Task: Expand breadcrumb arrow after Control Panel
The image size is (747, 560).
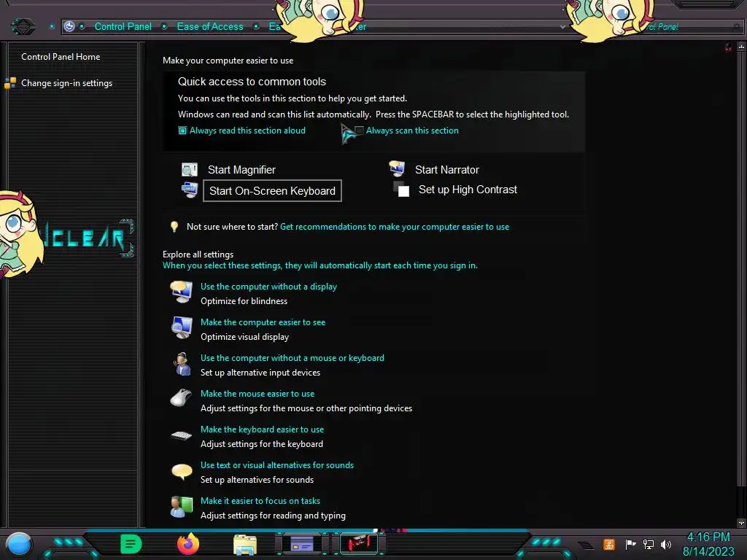Action: click(164, 26)
